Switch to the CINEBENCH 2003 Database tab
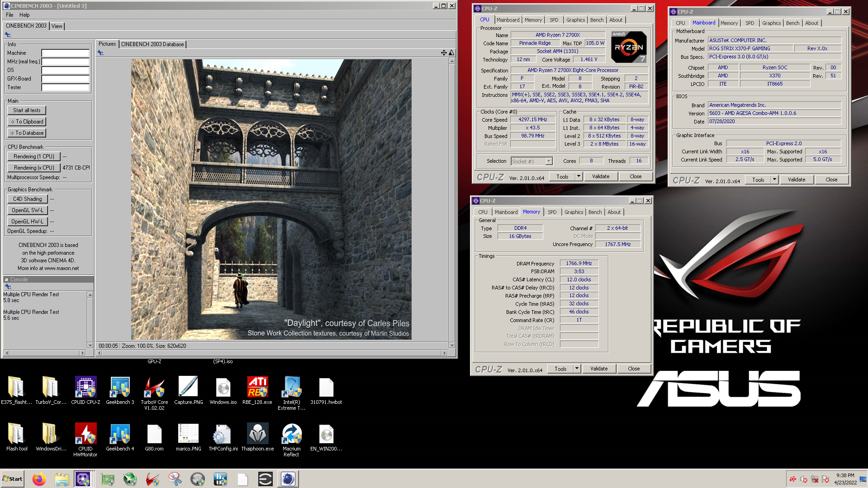This screenshot has width=868, height=488. click(x=152, y=44)
